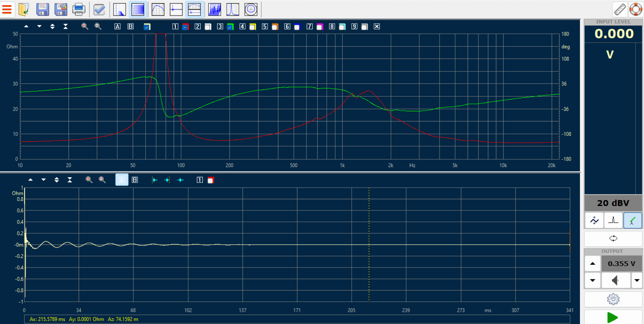
Task: Click the 20 dBV input range field
Action: (x=613, y=203)
